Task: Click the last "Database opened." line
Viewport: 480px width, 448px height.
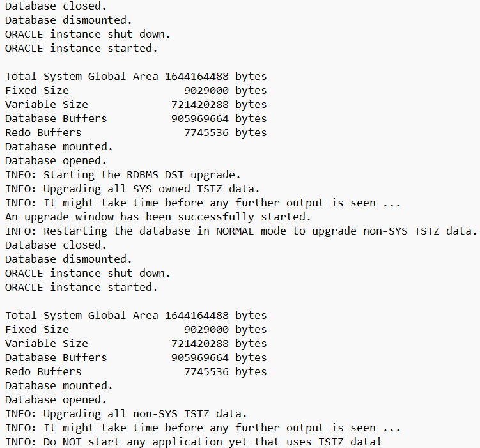Action: (56, 399)
